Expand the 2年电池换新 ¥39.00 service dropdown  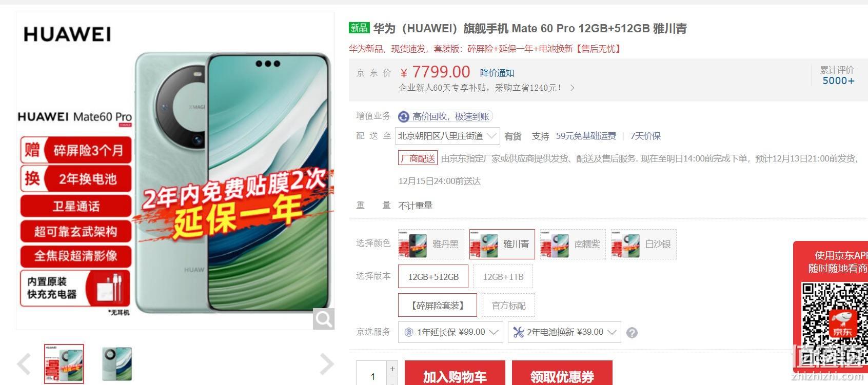click(x=564, y=332)
